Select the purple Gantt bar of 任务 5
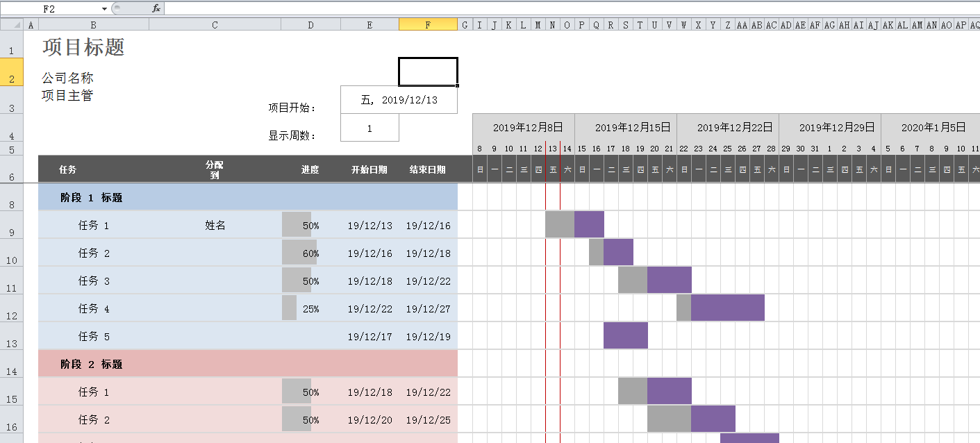The height and width of the screenshot is (443, 980). (x=625, y=335)
